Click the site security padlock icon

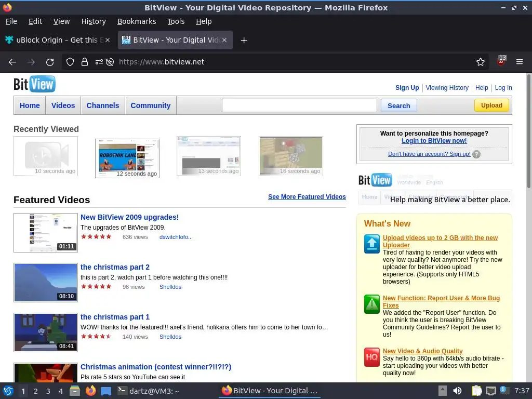85,62
